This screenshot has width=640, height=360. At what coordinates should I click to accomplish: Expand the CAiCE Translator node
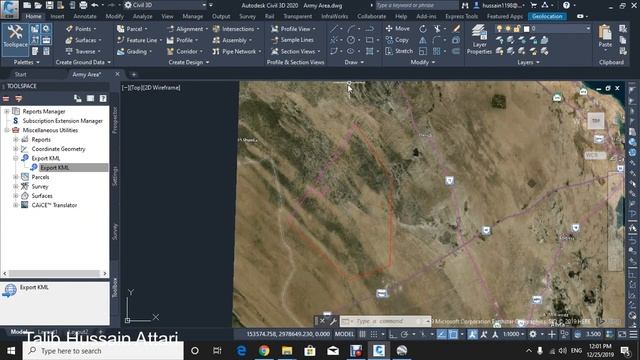16,205
